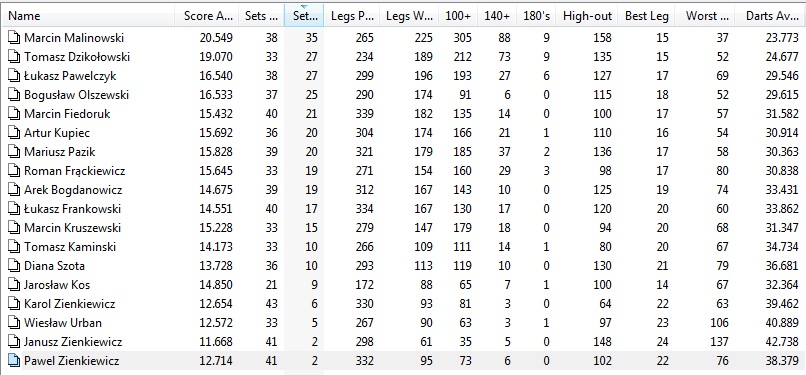Click the document icon beside Marcin Kruszewski

point(15,228)
